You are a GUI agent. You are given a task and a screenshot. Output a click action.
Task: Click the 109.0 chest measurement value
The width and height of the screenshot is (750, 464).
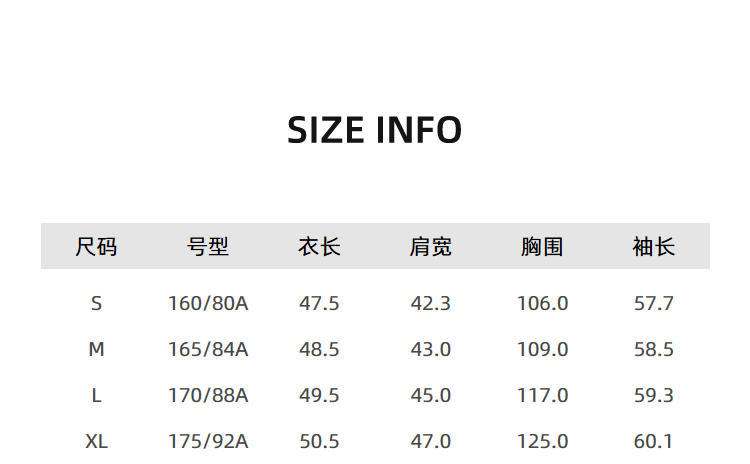[542, 349]
